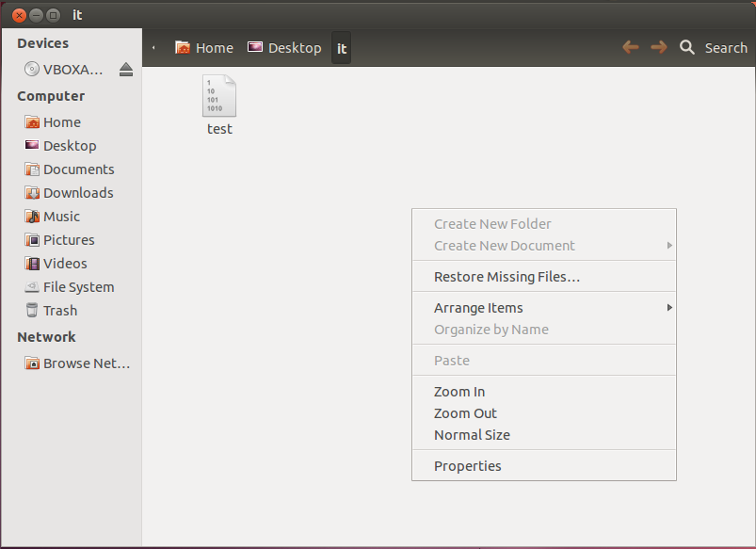The height and width of the screenshot is (549, 756).
Task: Click the 'it' breadcrumb button
Action: (342, 48)
